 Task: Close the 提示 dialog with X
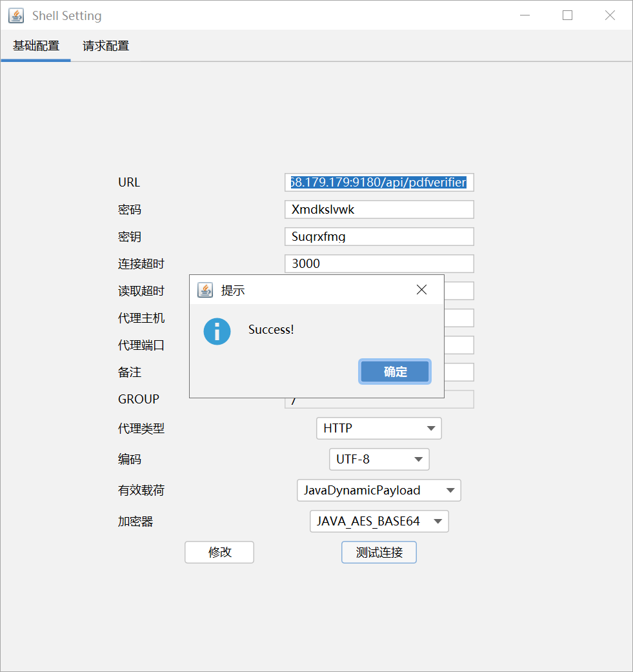[421, 290]
